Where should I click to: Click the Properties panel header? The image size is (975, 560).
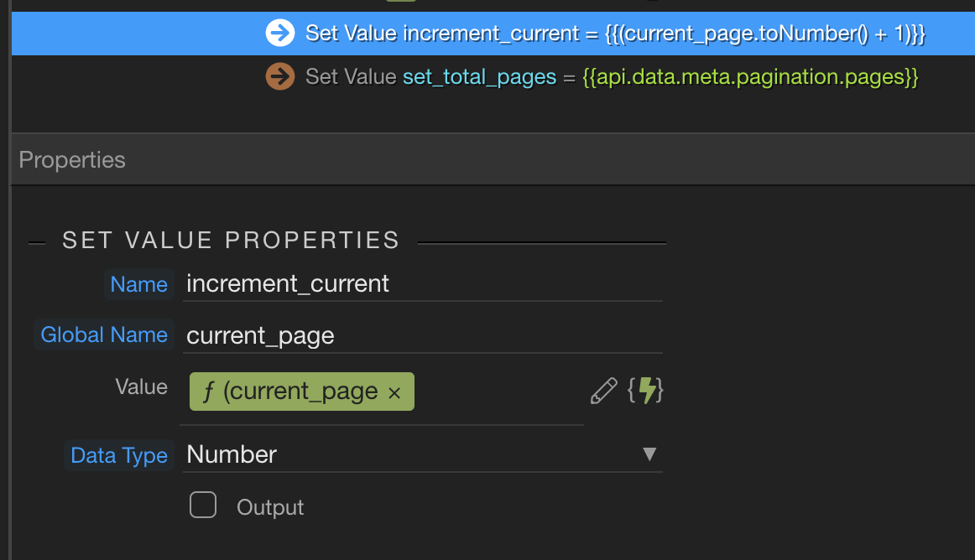(x=72, y=160)
